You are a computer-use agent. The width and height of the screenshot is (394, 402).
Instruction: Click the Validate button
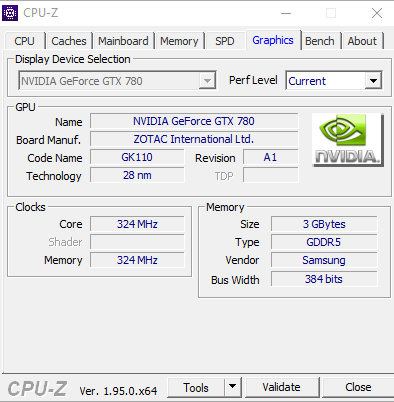(x=282, y=387)
